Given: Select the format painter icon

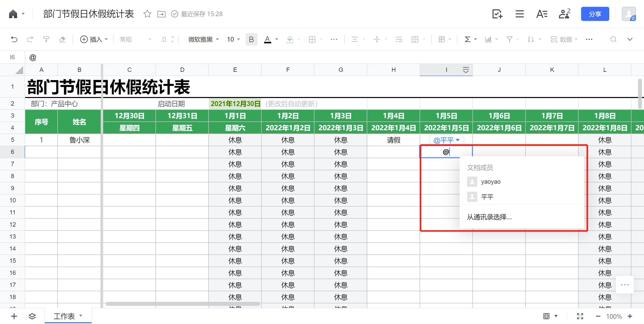Looking at the screenshot, I should (46, 39).
